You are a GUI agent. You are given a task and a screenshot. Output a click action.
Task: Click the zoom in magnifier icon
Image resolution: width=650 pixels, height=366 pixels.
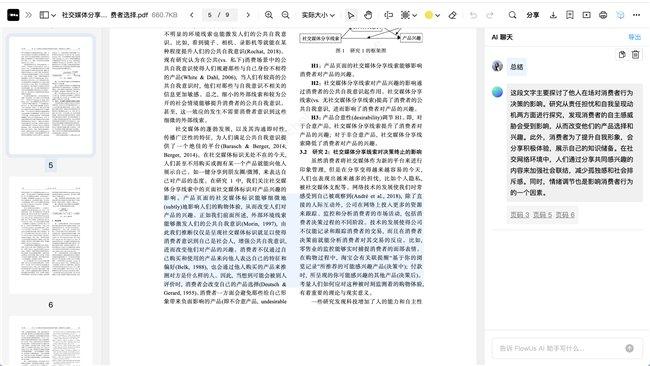269,15
